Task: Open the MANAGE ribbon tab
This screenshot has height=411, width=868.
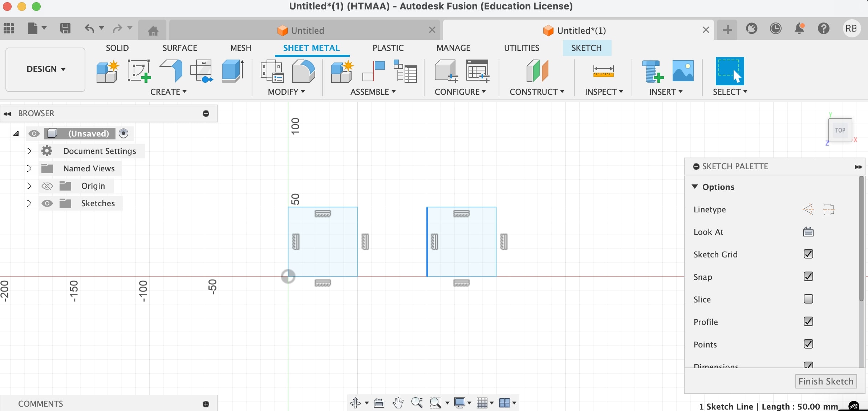Action: tap(454, 48)
